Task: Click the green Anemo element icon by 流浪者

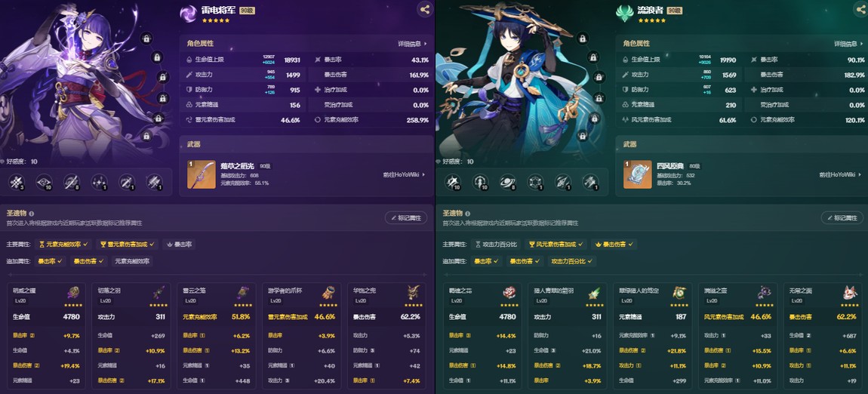Action: (624, 14)
